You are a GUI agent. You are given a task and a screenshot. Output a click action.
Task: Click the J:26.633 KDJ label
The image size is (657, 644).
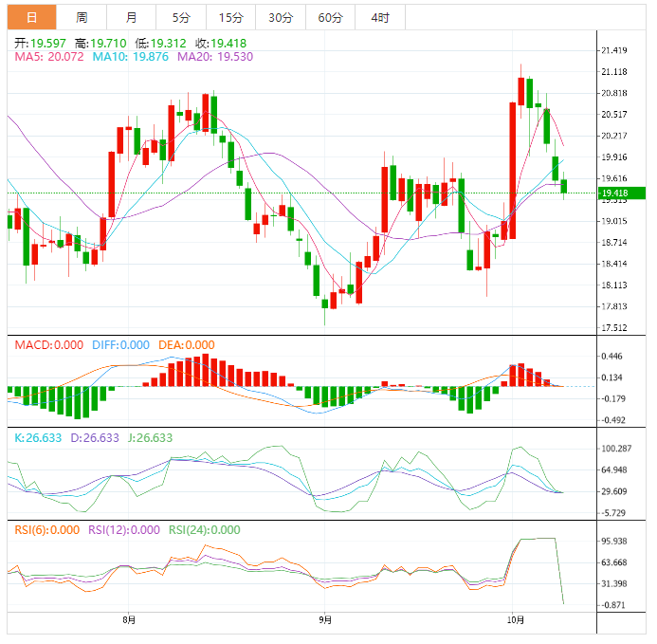pos(150,438)
